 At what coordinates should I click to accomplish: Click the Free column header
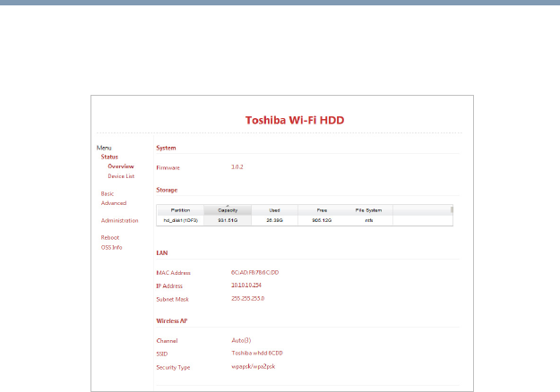click(322, 210)
